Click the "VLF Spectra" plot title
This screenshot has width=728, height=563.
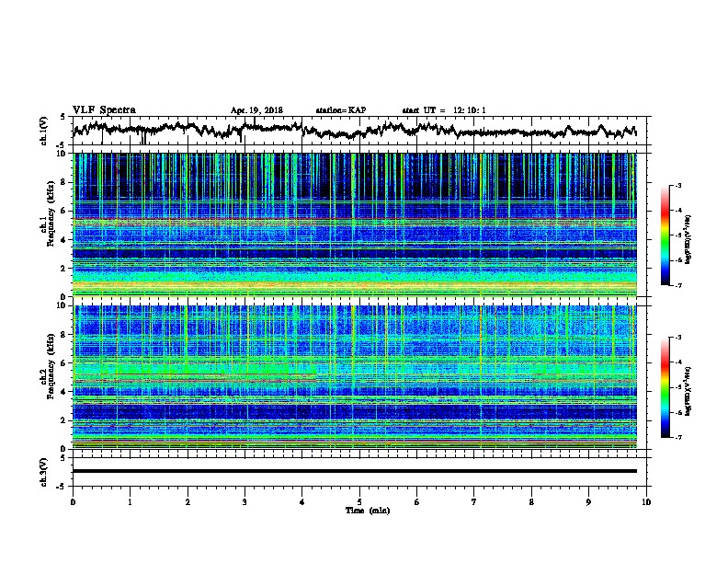(104, 110)
